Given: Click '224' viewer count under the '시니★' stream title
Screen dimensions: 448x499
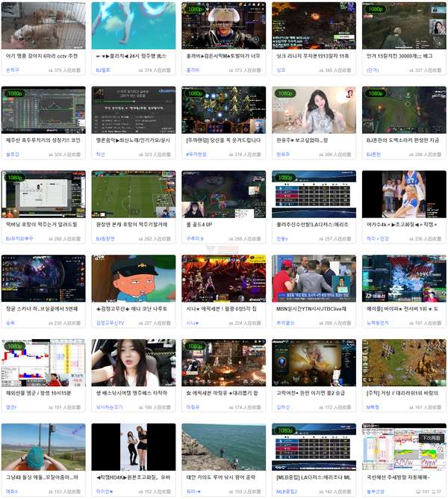Looking at the screenshot, I should pyautogui.click(x=245, y=323).
